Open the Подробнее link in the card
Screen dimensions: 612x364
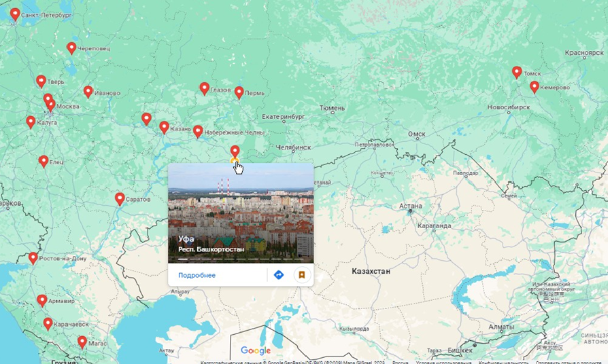coord(197,275)
